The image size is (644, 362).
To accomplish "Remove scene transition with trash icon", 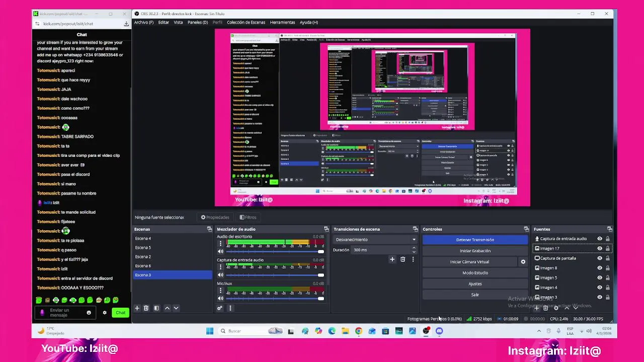I will [x=403, y=259].
